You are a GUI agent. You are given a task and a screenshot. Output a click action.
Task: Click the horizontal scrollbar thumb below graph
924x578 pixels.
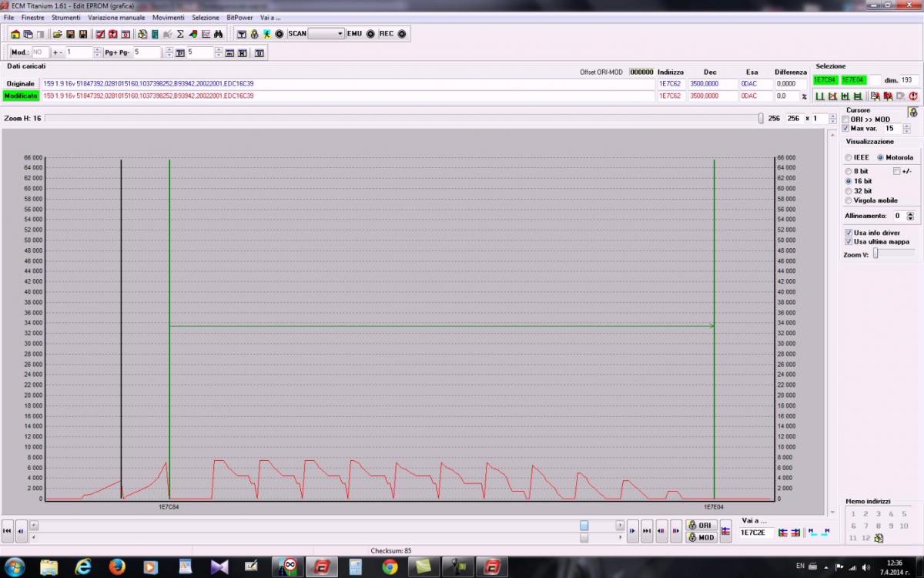pyautogui.click(x=584, y=525)
